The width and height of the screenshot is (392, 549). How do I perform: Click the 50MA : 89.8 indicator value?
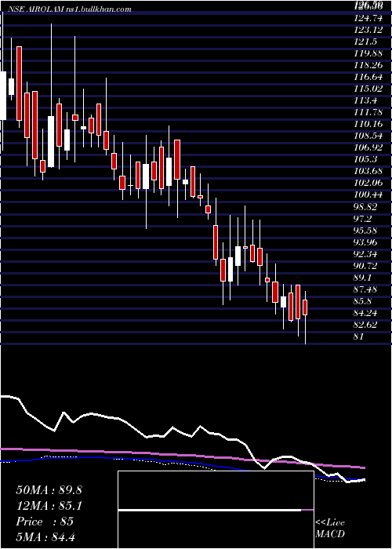point(49,490)
